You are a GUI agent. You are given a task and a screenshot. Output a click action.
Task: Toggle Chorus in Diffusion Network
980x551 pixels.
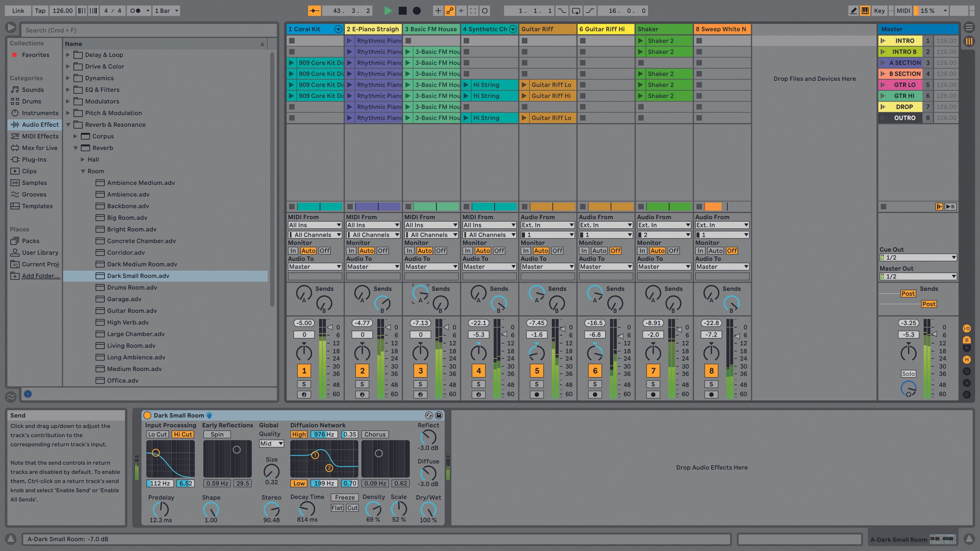[x=375, y=434]
